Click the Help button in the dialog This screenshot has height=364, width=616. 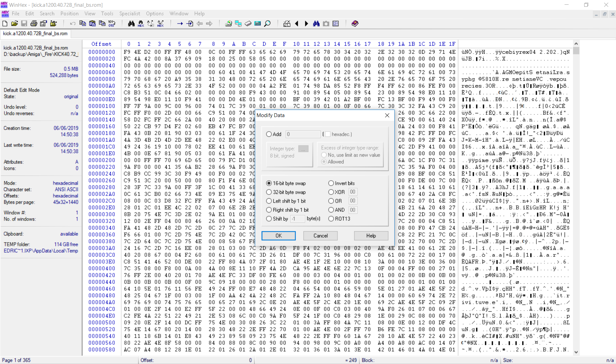coord(371,236)
